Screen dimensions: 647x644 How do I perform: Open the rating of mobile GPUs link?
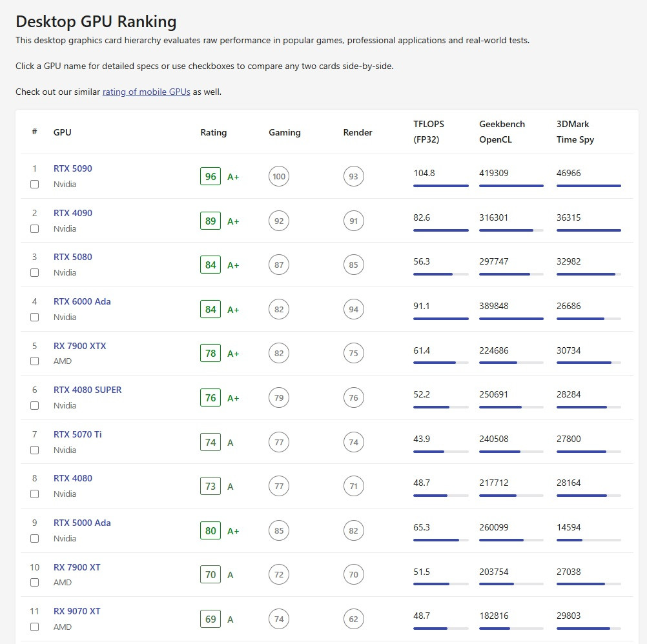click(146, 92)
